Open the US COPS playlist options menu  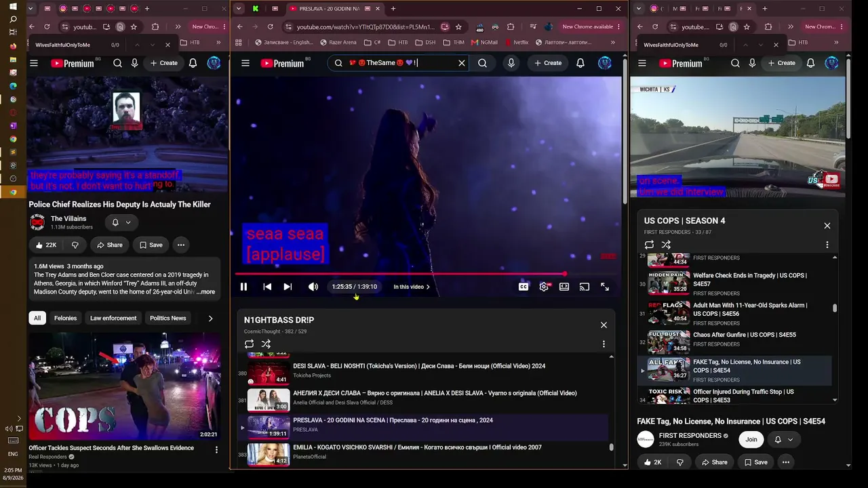tap(827, 245)
